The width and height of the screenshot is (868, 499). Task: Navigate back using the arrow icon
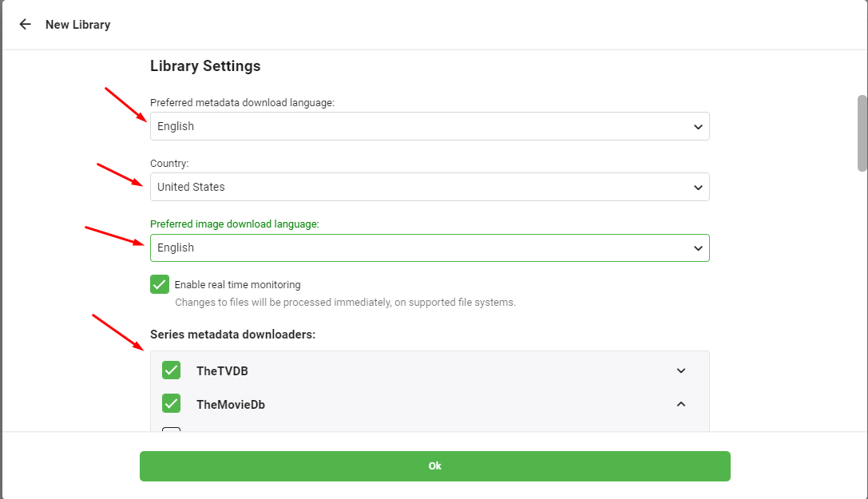[x=25, y=24]
